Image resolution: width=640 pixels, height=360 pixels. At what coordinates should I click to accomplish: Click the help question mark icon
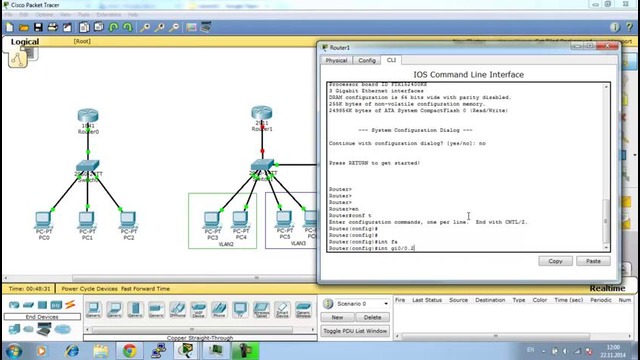[629, 27]
